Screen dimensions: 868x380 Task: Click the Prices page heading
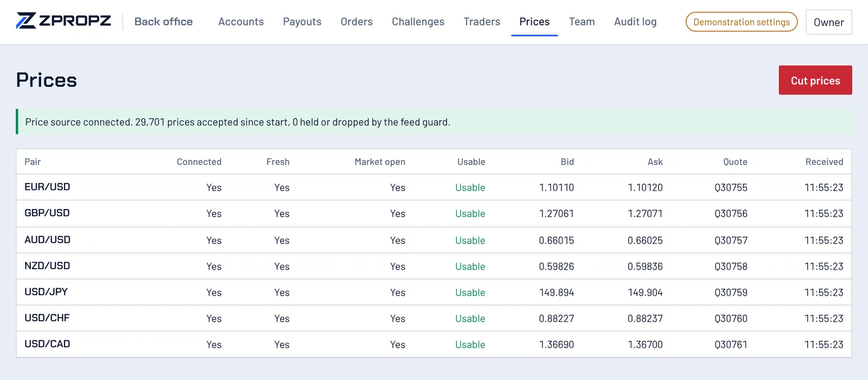pos(47,80)
